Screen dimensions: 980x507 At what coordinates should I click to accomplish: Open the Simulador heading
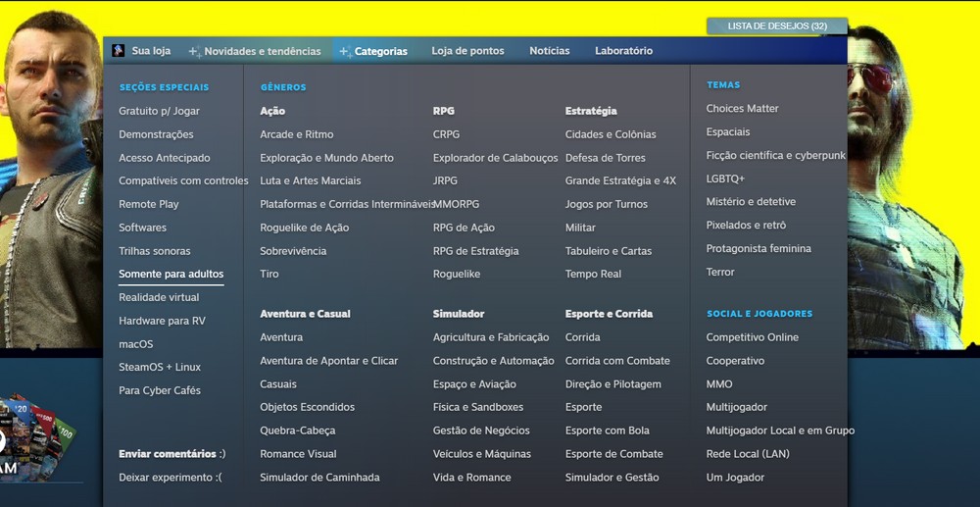459,314
